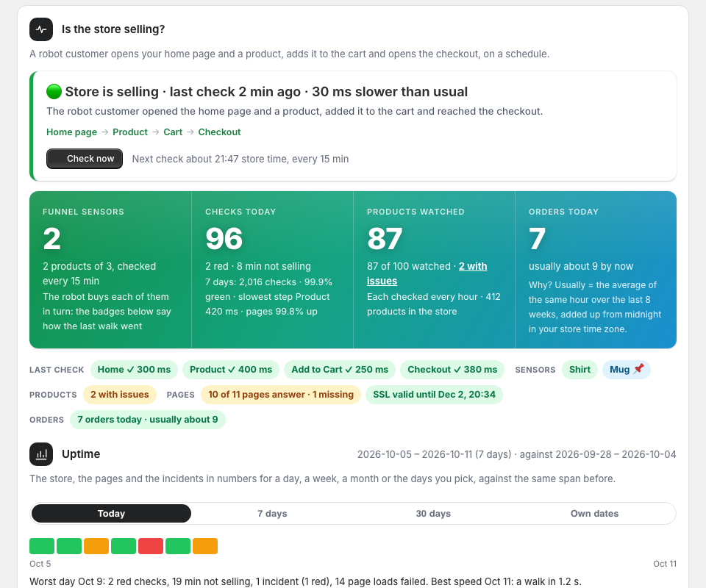Click the Home page funnel step
This screenshot has height=588, width=706.
(71, 132)
